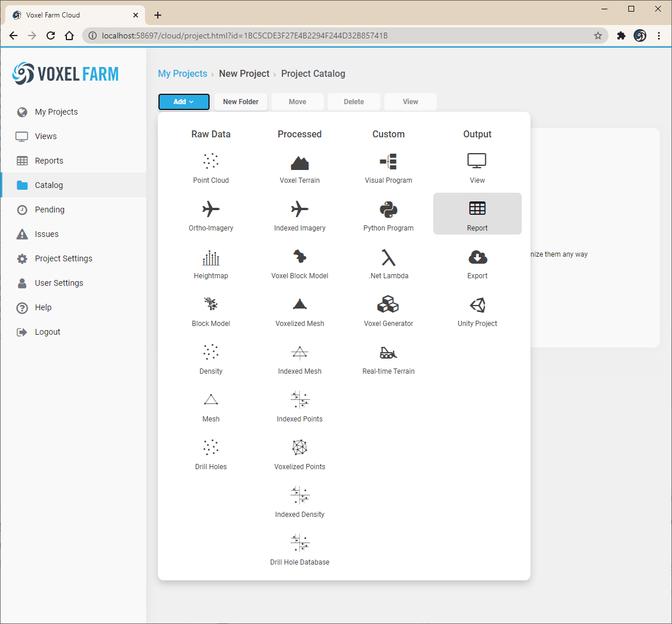
Task: Bookmark this page with the star icon
Action: (x=598, y=36)
